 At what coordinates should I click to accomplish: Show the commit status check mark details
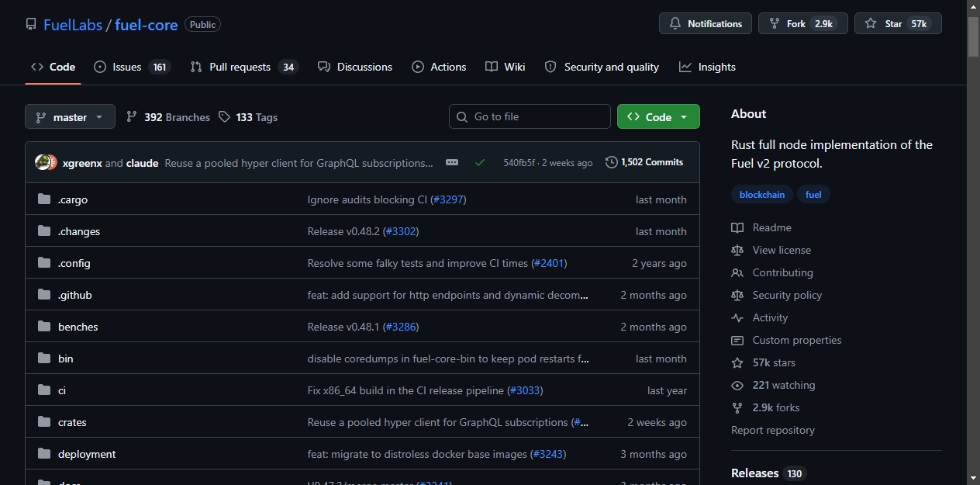[480, 162]
